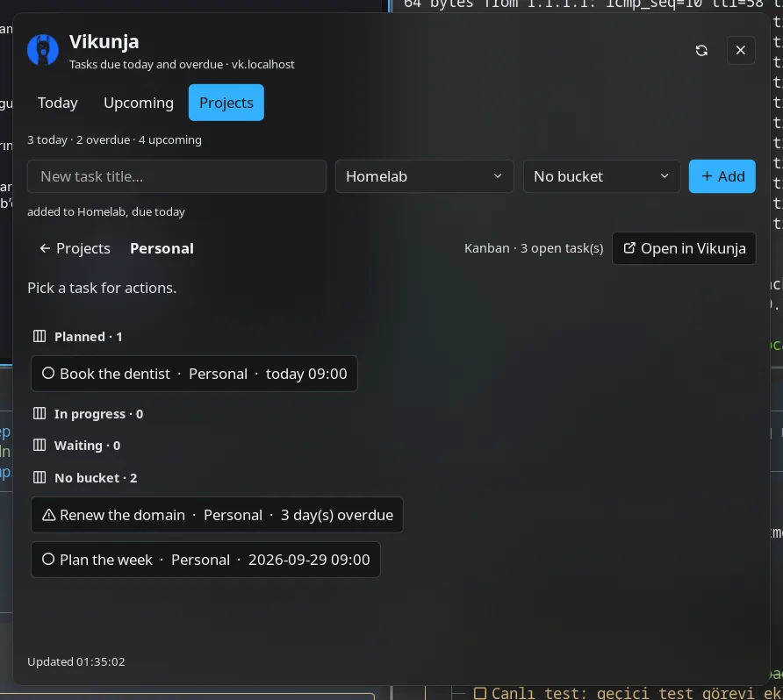Viewport: 783px width, 700px height.
Task: Click the Vikunja llama logo
Action: click(43, 50)
